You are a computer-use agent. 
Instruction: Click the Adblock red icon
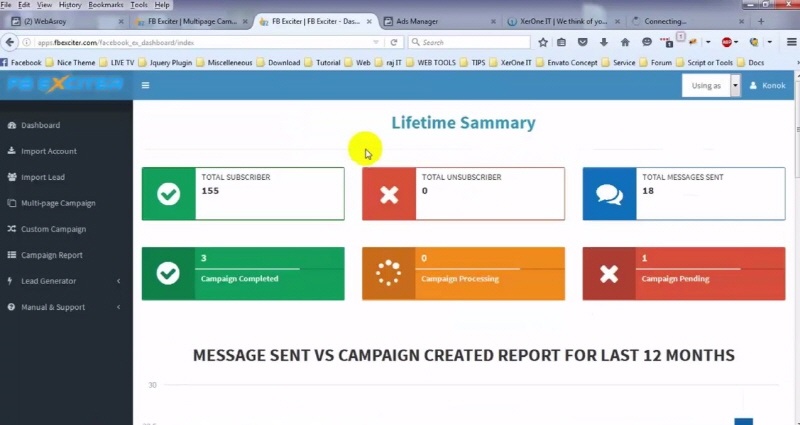727,42
